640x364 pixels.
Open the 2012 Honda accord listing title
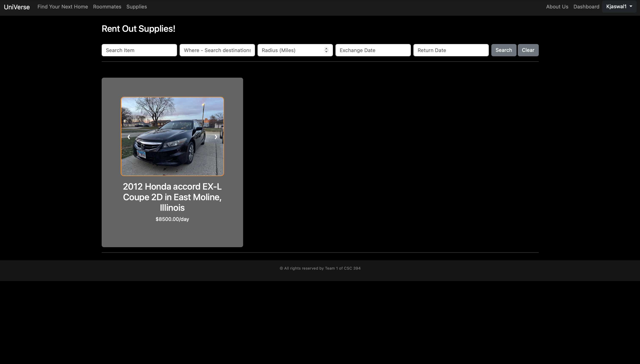[x=172, y=197]
